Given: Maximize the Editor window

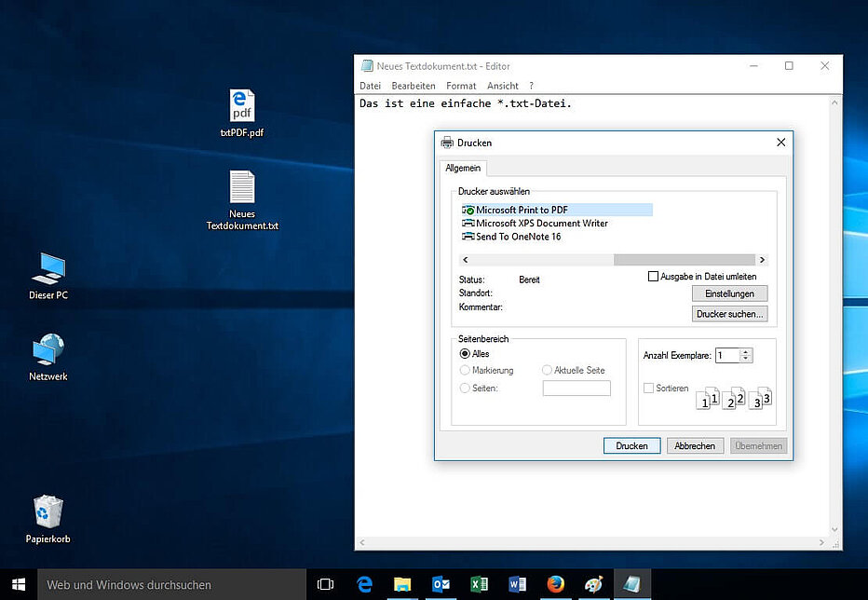Looking at the screenshot, I should pos(789,66).
